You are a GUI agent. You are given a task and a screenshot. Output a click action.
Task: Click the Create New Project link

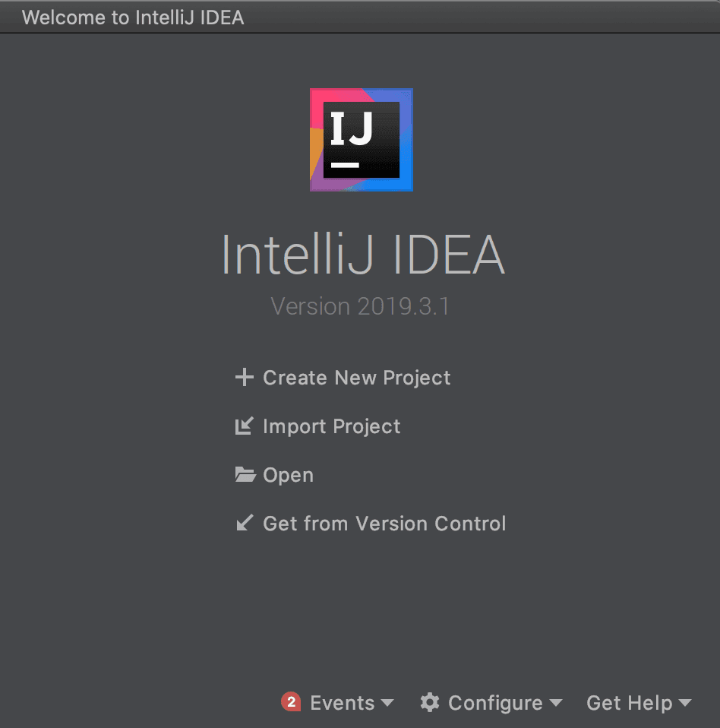356,378
